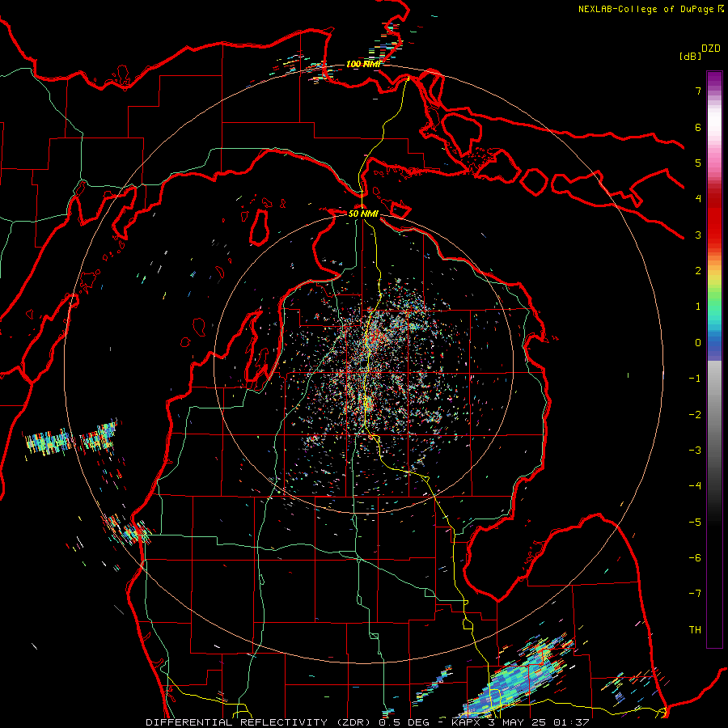
Task: Click the [dB] units label
Action: [x=691, y=56]
